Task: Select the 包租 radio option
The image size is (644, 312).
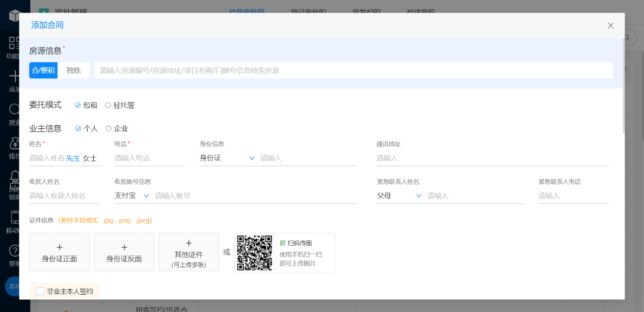Action: (x=86, y=105)
